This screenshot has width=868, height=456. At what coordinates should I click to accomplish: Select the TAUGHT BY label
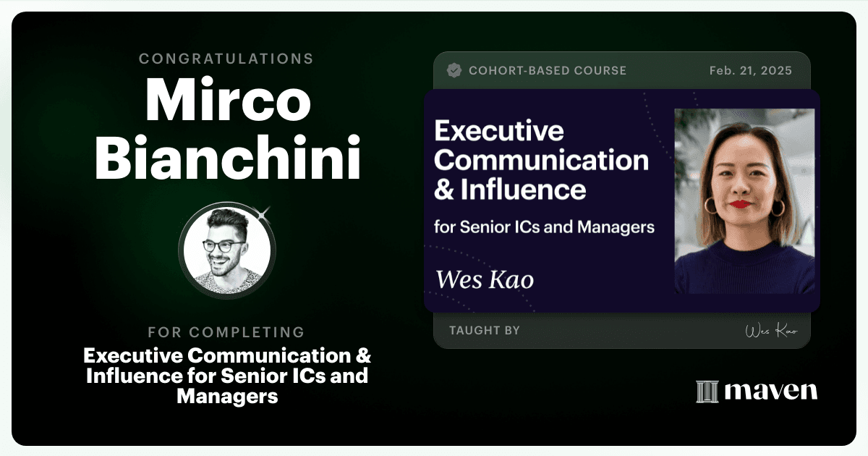click(485, 331)
